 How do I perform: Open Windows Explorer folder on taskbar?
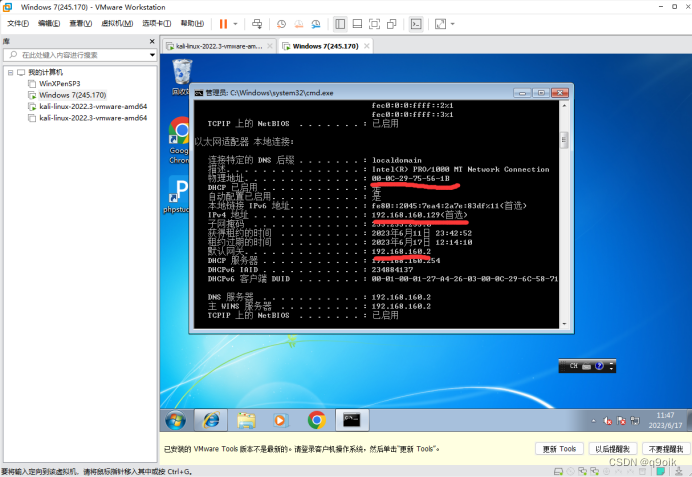pyautogui.click(x=246, y=420)
